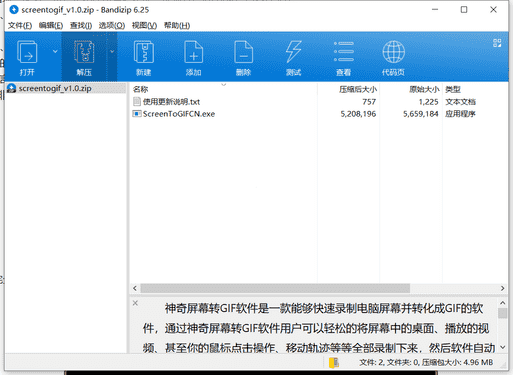Open the 选项(O) menu
Screen dimensions: 513x375
pos(112,26)
